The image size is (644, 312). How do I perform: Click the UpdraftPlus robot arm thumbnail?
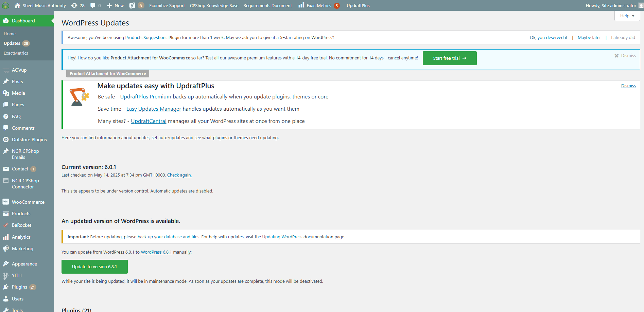tap(79, 97)
